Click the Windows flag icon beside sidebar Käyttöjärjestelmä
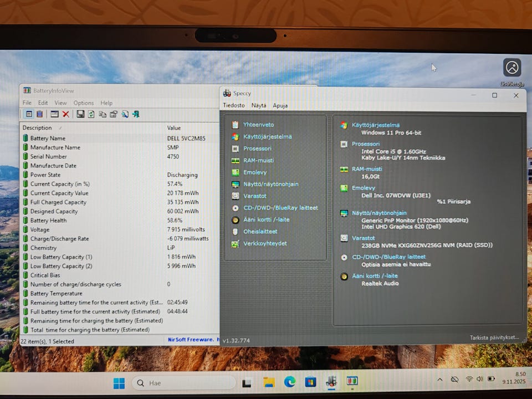Image resolution: width=532 pixels, height=399 pixels. pyautogui.click(x=235, y=137)
